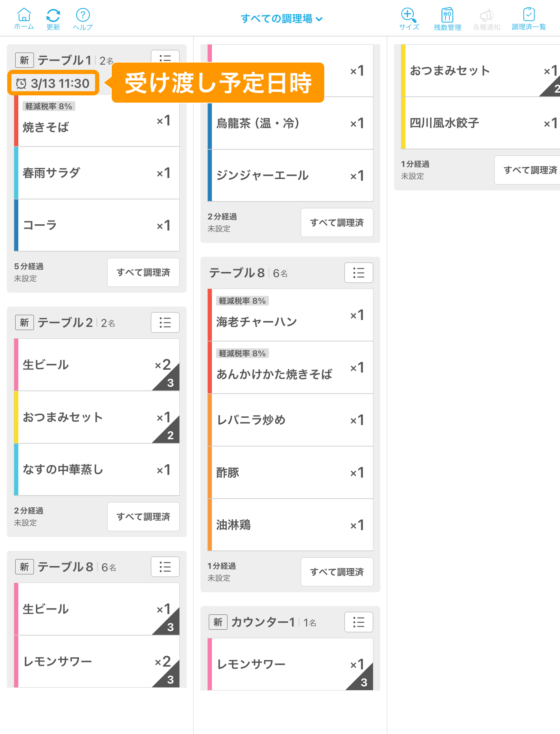Open 残数管理 stock management
The height and width of the screenshot is (734, 560).
pyautogui.click(x=447, y=19)
